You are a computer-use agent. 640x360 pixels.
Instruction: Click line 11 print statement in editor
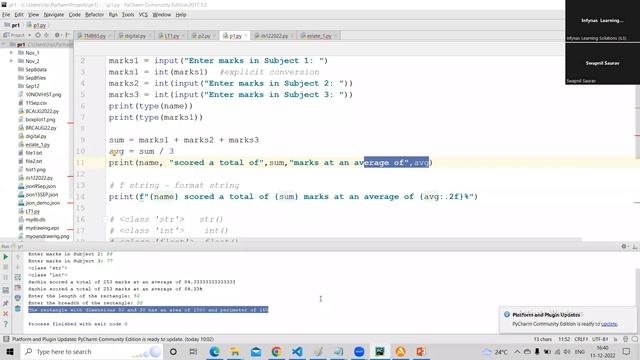270,163
